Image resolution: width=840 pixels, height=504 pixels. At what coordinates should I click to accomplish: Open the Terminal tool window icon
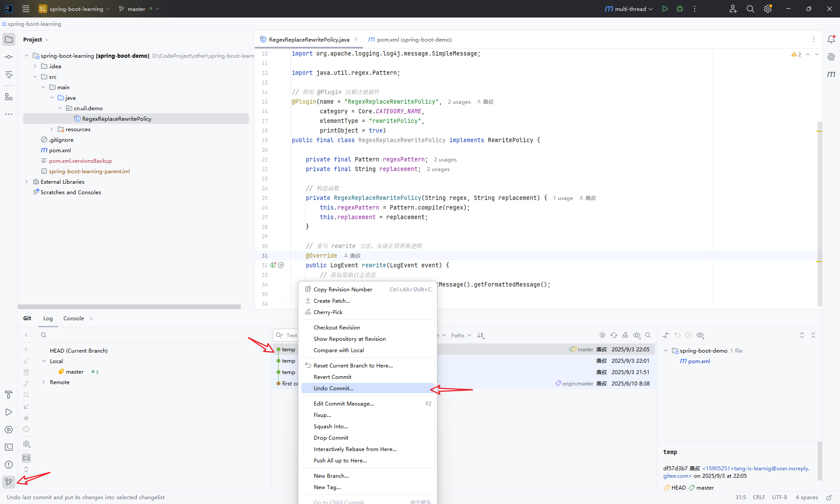coord(8,447)
